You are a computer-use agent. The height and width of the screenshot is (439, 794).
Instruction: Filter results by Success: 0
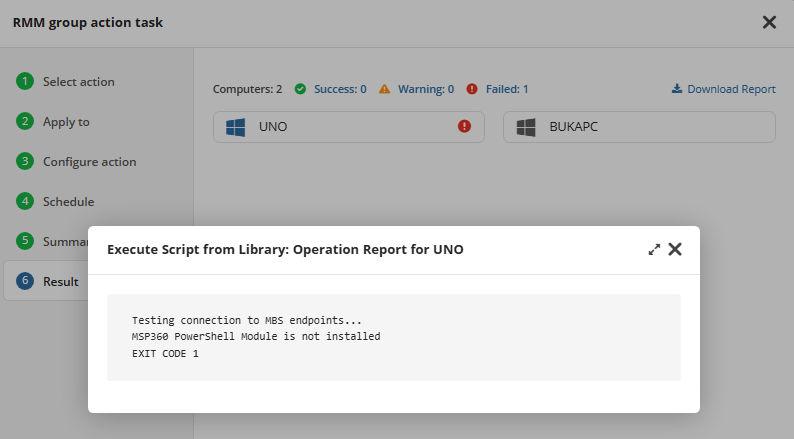[340, 89]
